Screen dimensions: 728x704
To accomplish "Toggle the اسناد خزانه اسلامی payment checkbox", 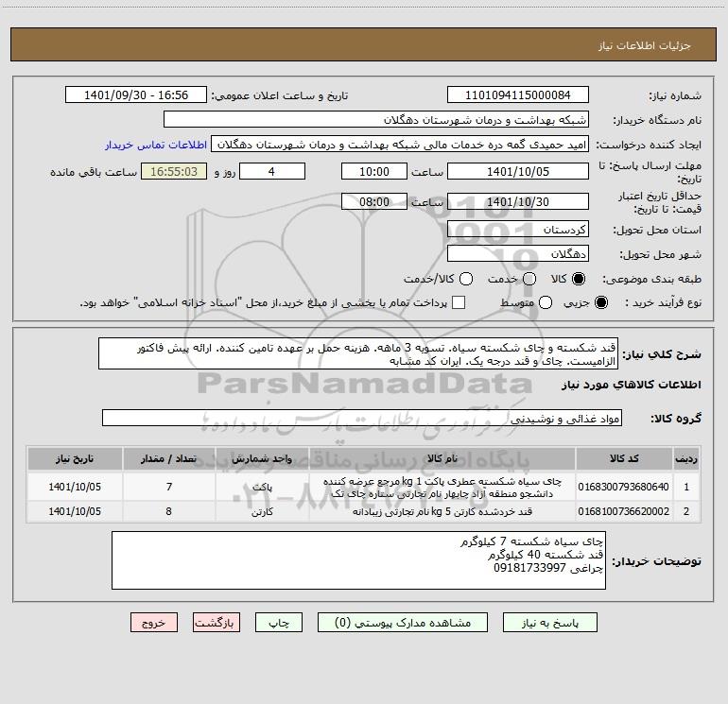I will click(459, 302).
